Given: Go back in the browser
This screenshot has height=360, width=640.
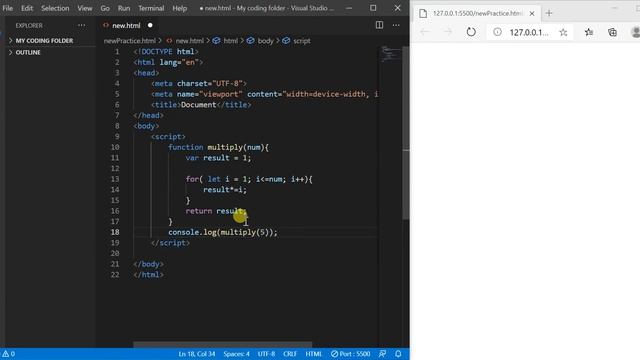Looking at the screenshot, I should click(424, 32).
